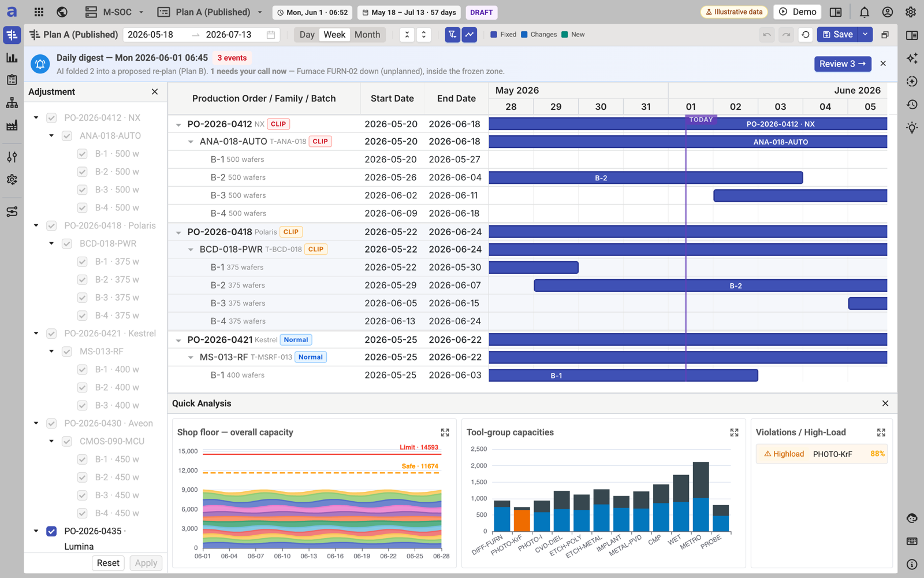The image size is (924, 578).
Task: Click the Save button
Action: click(837, 35)
